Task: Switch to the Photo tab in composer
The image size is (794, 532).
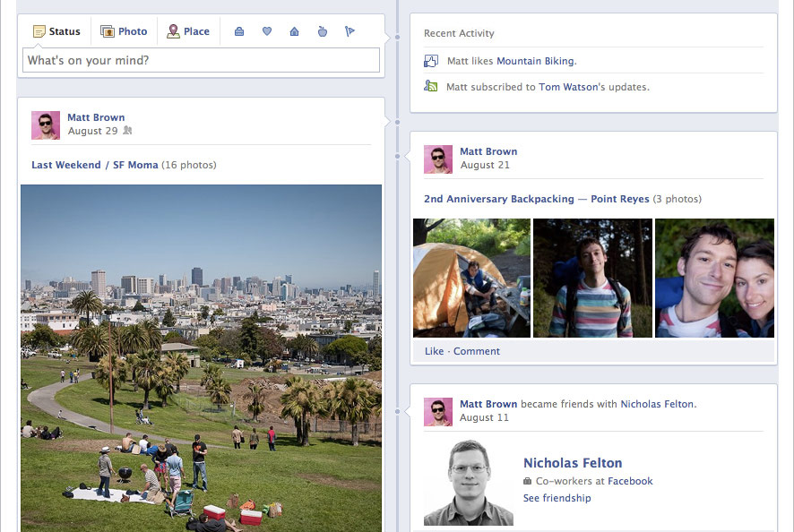Action: [x=124, y=31]
